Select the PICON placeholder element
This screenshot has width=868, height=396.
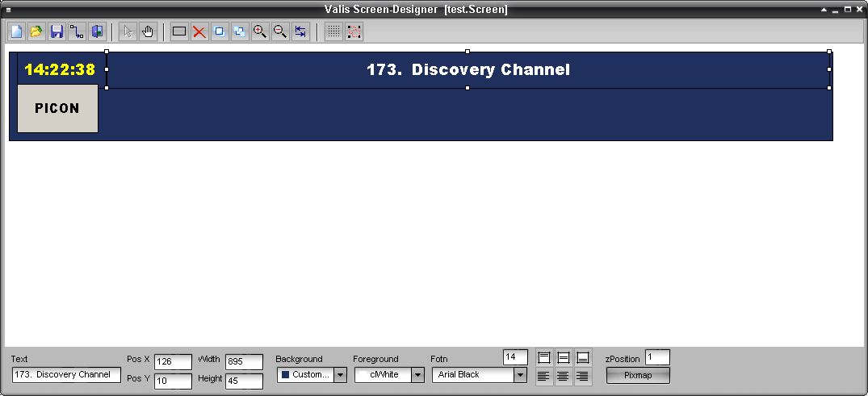click(57, 108)
